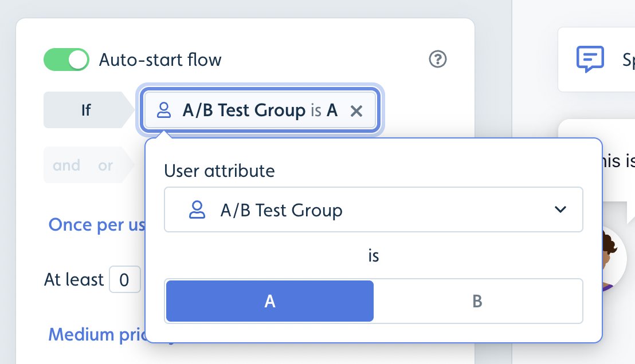Image resolution: width=635 pixels, height=364 pixels.
Task: Click the 'is' operator text
Action: (x=374, y=256)
